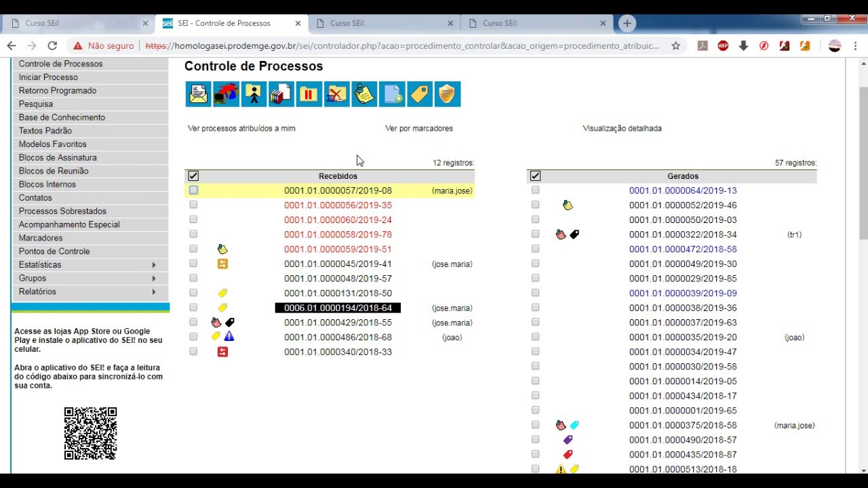Image resolution: width=868 pixels, height=488 pixels.
Task: Click Ver processos atribuídos a mim
Action: 241,128
